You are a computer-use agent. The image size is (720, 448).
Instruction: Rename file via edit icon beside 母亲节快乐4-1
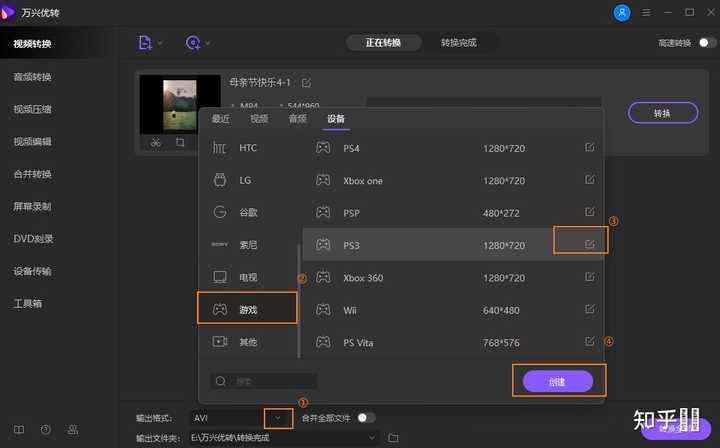coord(306,83)
